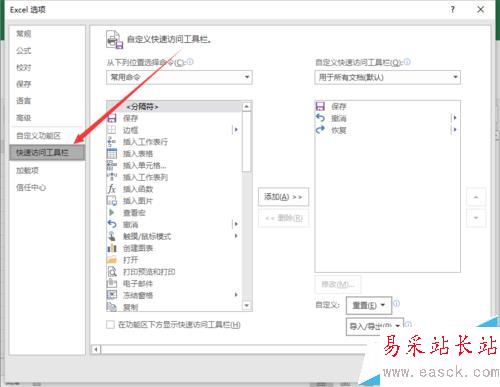This screenshot has width=500, height=387.
Task: Select the 打开 folder icon
Action: (x=112, y=260)
